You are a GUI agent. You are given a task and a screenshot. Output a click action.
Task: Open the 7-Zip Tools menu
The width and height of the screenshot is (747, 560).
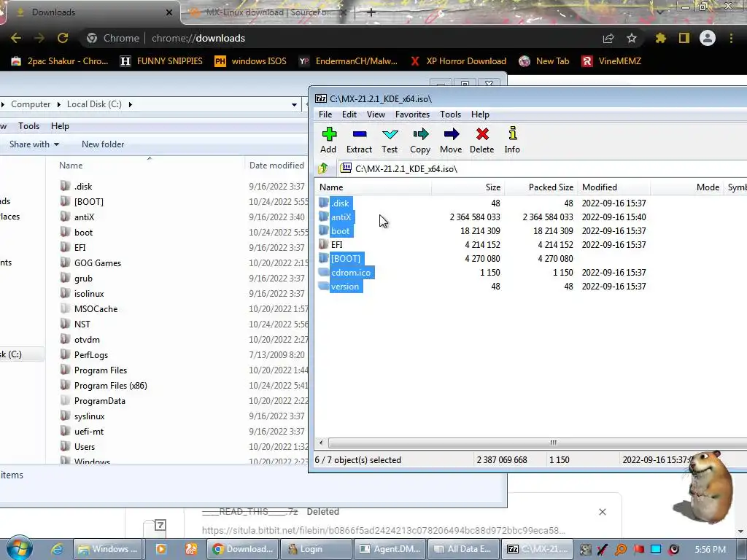(x=450, y=114)
